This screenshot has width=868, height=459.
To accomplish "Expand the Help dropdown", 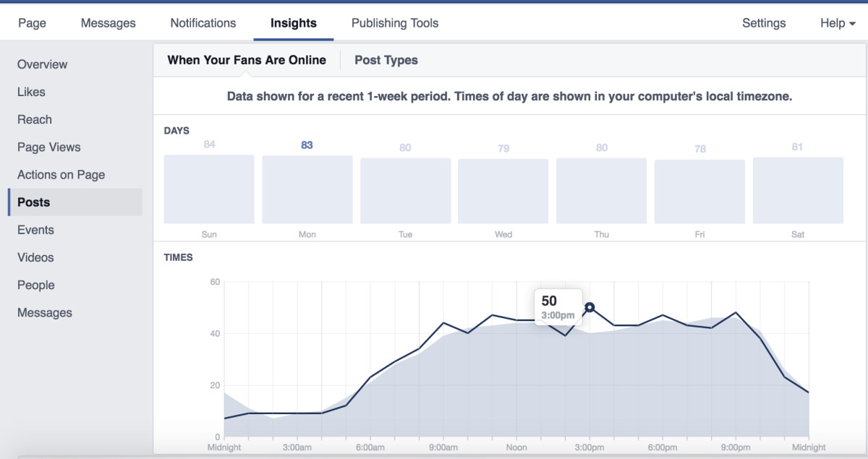I will [835, 22].
